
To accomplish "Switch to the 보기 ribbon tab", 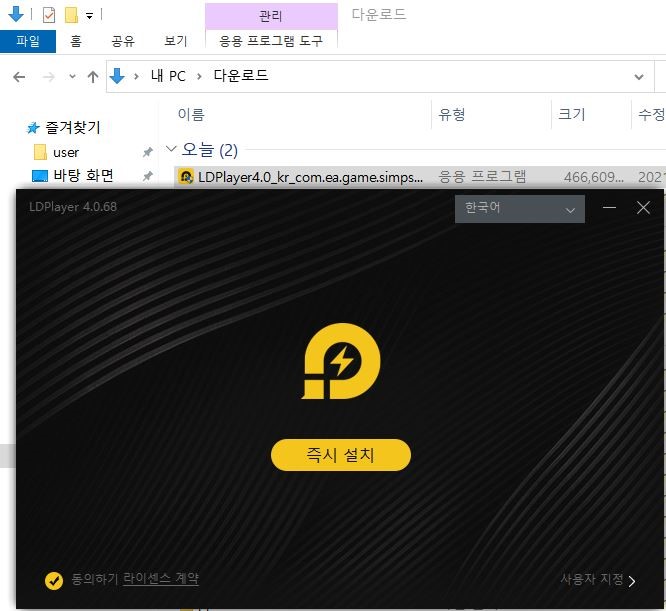I will point(175,41).
